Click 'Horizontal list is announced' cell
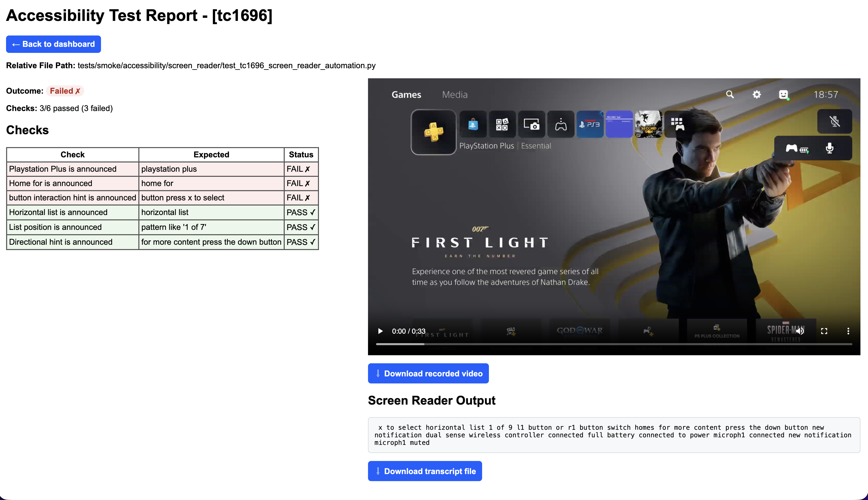Viewport: 868px width, 500px height. [x=73, y=212]
